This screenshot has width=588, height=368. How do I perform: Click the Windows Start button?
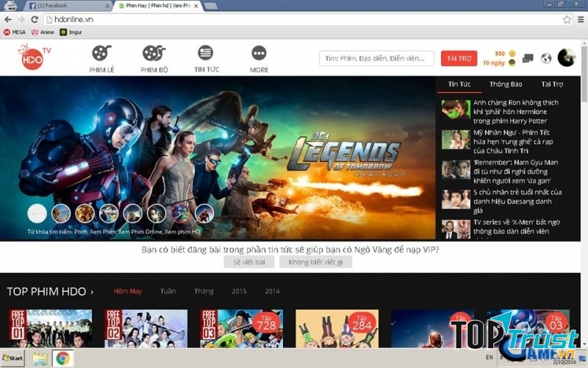(12, 358)
